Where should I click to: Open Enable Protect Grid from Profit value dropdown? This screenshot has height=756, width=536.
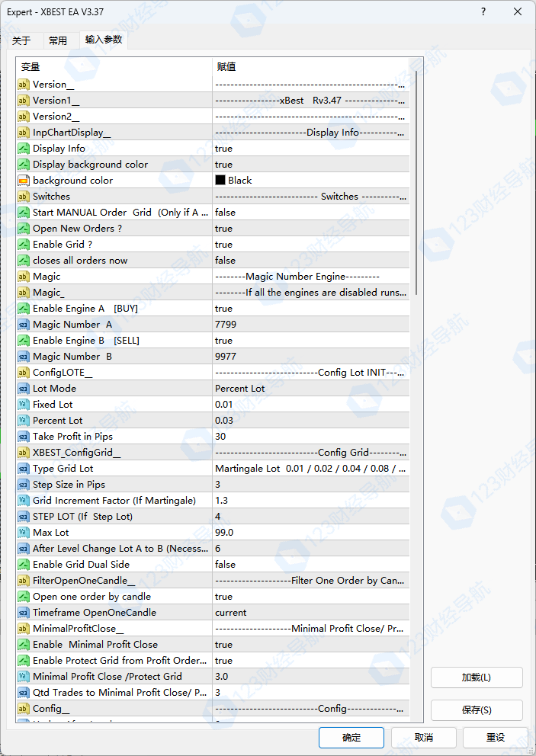(x=310, y=661)
